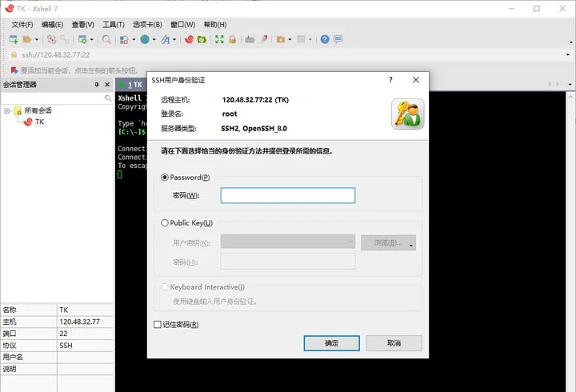The width and height of the screenshot is (576, 392).
Task: Open the 编辑(E) menu
Action: [52, 25]
